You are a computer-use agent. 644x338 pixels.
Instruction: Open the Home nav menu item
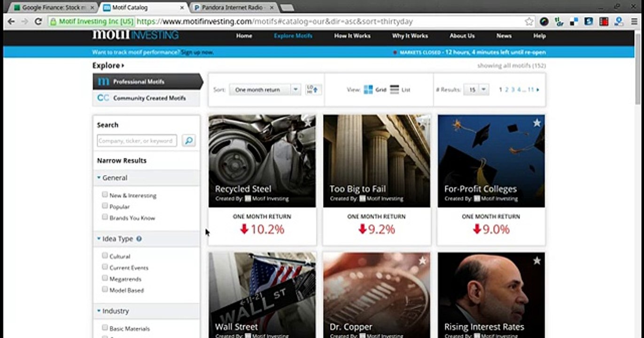pos(244,36)
